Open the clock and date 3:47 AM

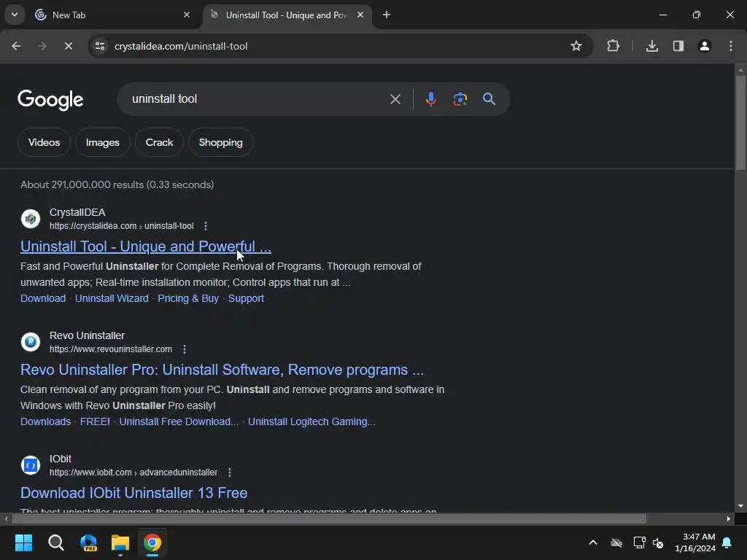(x=695, y=542)
